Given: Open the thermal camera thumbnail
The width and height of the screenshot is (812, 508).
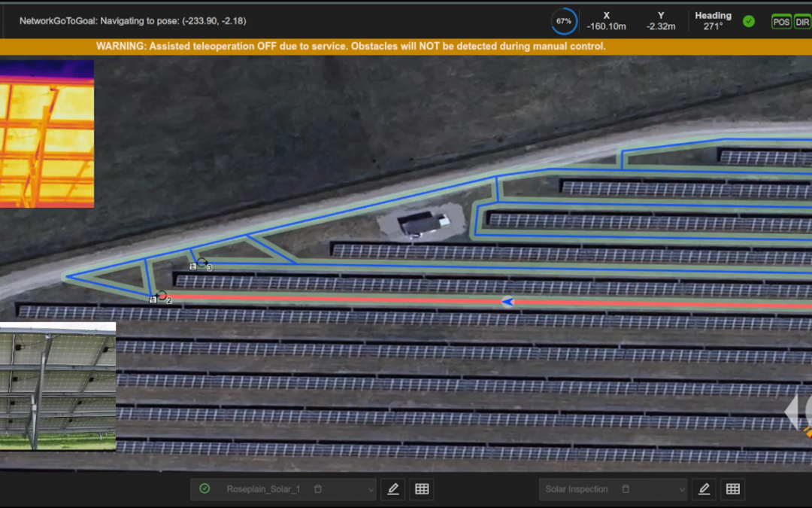Looking at the screenshot, I should 47,134.
